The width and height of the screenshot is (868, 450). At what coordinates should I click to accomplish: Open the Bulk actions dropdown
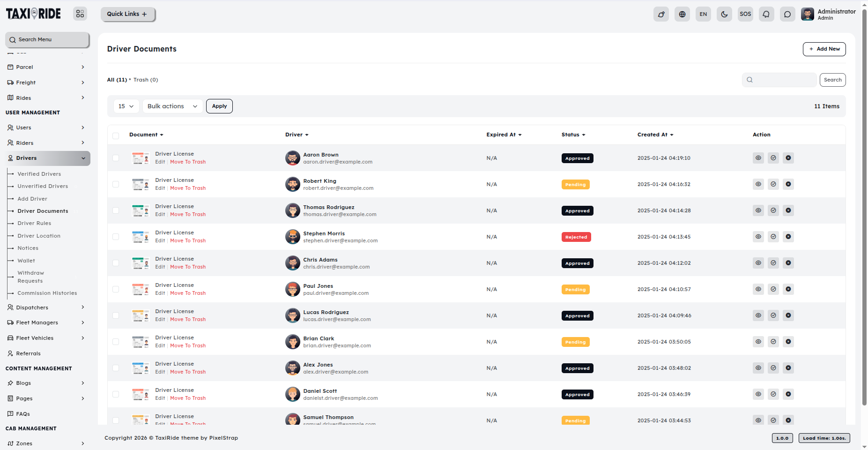coord(173,106)
